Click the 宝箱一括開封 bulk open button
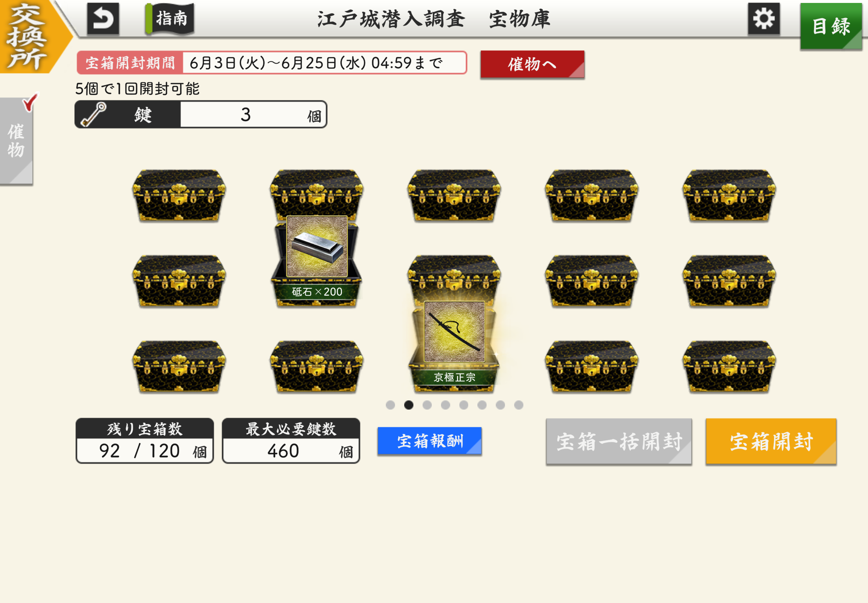The image size is (868, 603). (619, 441)
